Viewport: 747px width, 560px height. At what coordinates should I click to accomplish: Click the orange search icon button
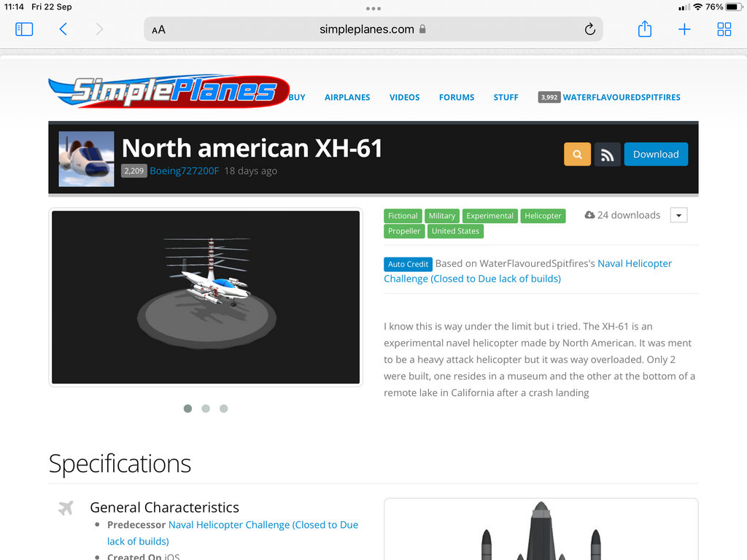[578, 155]
